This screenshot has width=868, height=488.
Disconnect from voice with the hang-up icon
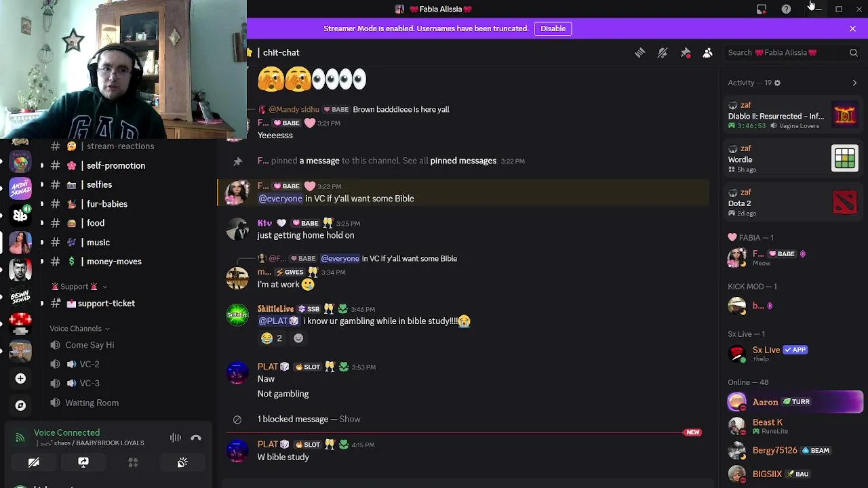(196, 438)
